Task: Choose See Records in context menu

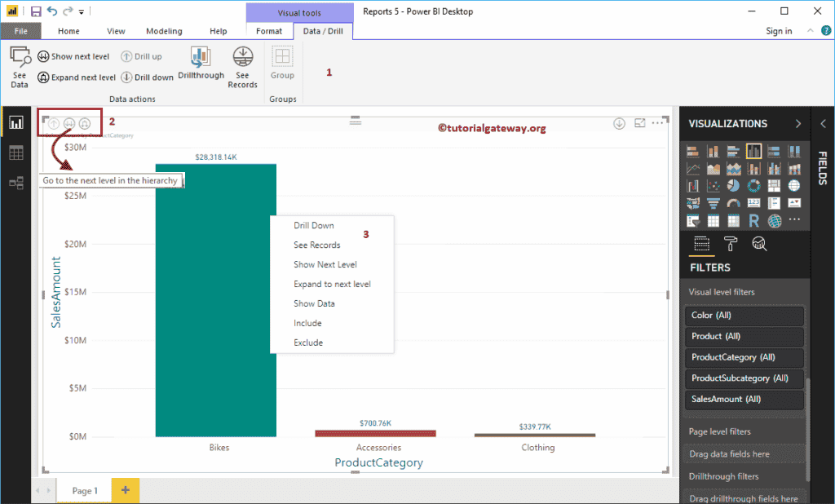Action: pyautogui.click(x=317, y=245)
